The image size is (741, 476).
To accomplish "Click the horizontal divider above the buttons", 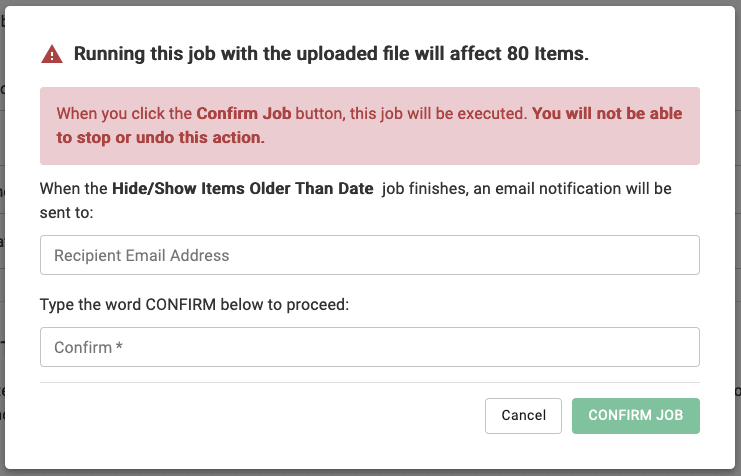I will click(370, 382).
